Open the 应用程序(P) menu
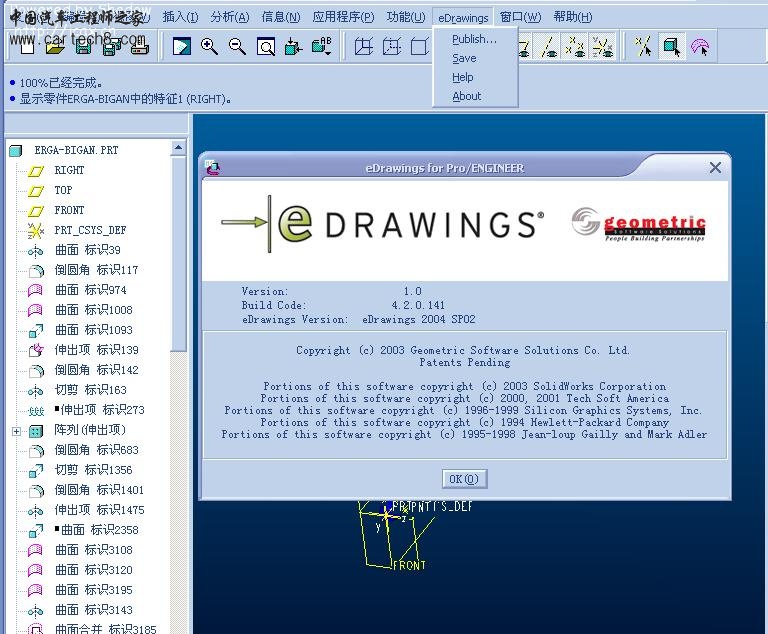Image resolution: width=768 pixels, height=634 pixels. tap(343, 17)
